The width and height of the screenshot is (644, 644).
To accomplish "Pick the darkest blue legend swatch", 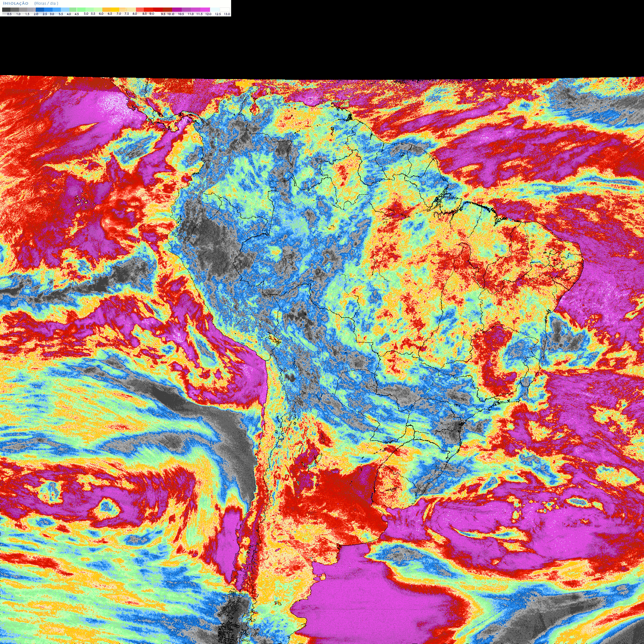I will pyautogui.click(x=40, y=10).
